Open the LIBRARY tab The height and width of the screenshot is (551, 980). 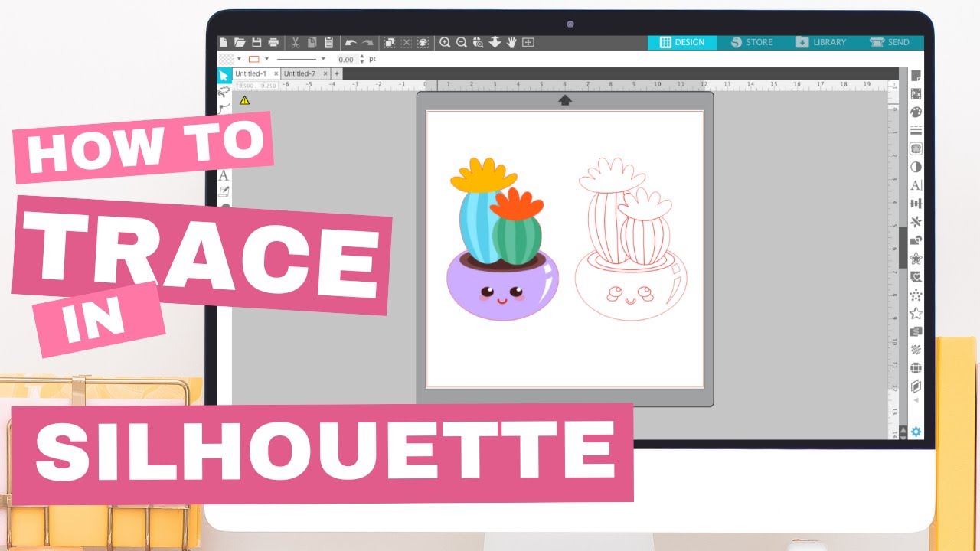pos(821,42)
